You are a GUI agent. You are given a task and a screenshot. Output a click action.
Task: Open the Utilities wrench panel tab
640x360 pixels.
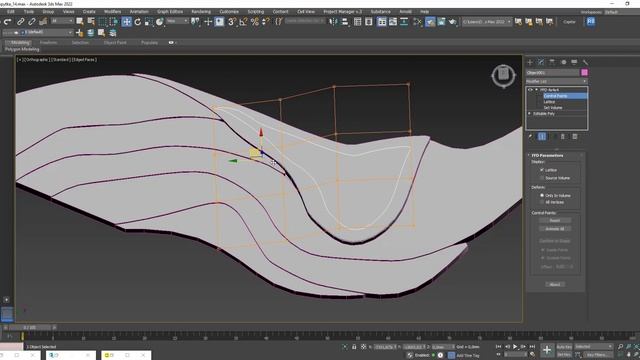pos(585,62)
